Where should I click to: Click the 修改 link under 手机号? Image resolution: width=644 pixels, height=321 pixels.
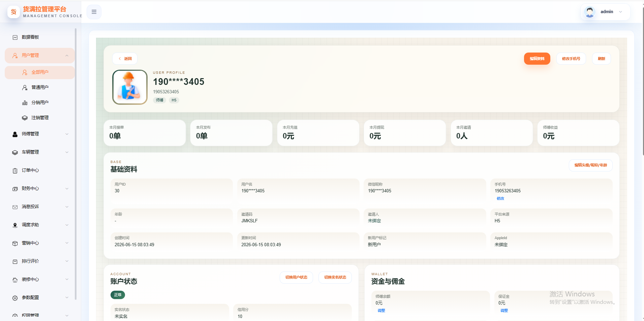click(x=500, y=199)
